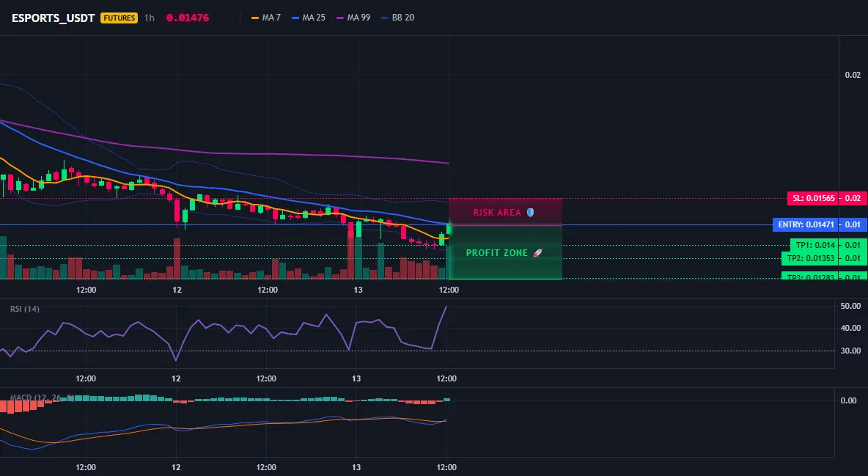Toggle the BB 20 legend item
The image size is (868, 476).
click(397, 18)
